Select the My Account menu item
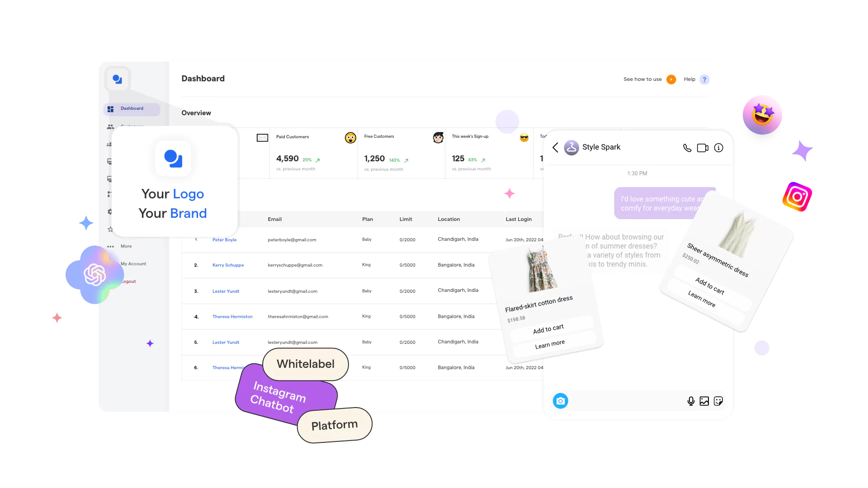The image size is (868, 488). coord(133,263)
